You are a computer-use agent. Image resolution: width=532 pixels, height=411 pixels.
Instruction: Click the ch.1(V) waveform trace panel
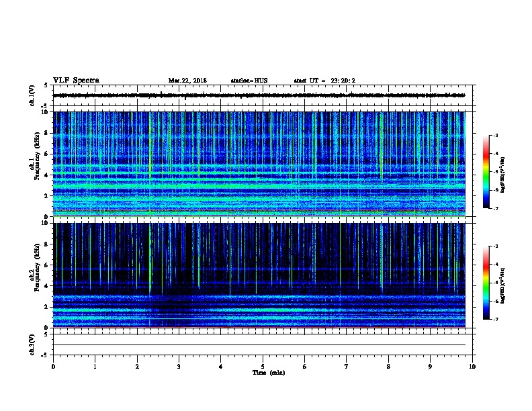(x=263, y=95)
